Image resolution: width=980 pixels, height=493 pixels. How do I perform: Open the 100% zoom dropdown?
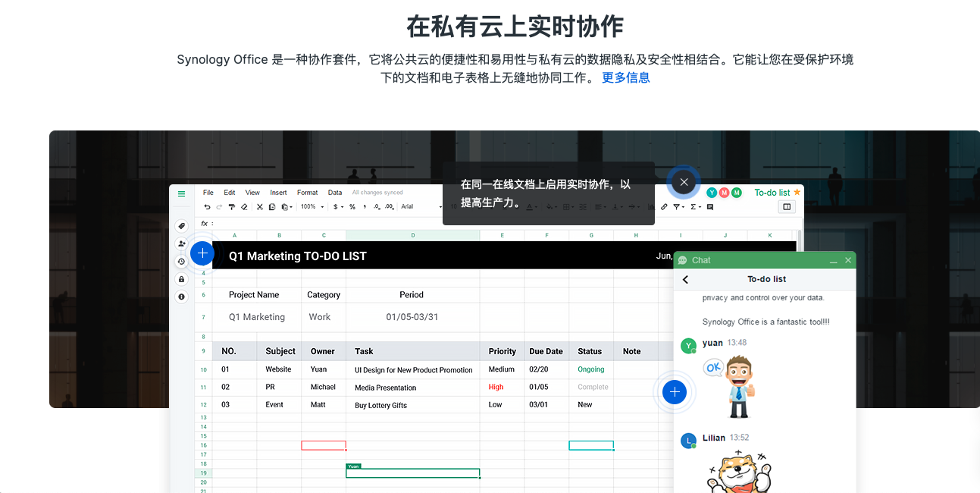click(312, 206)
